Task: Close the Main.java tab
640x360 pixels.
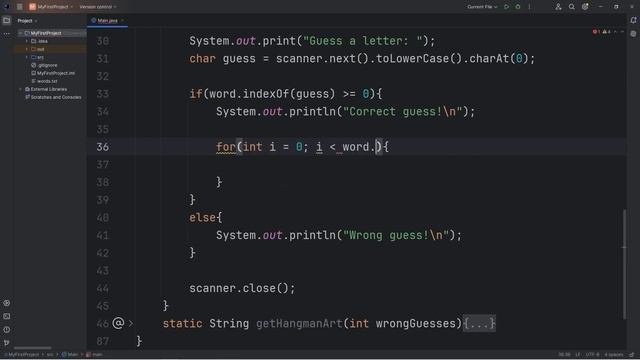Action: (x=122, y=20)
